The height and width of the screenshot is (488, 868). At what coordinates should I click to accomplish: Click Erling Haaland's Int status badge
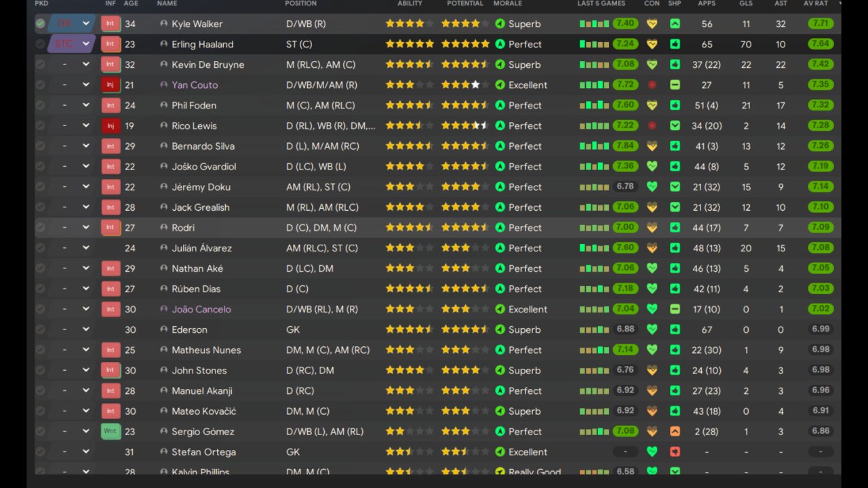coord(111,44)
